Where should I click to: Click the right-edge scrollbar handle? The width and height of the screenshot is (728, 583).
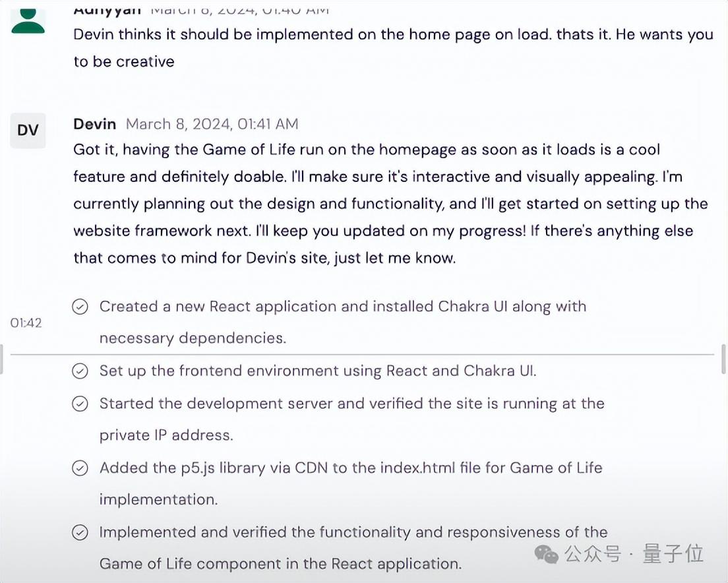click(x=724, y=359)
